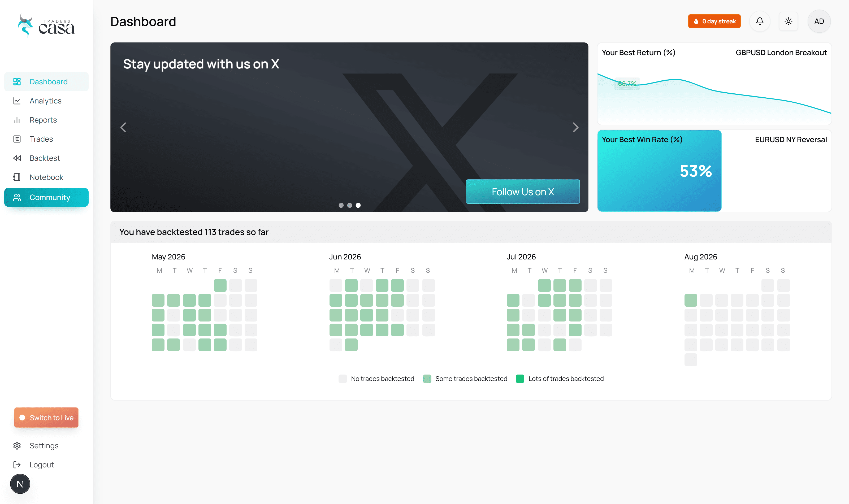The height and width of the screenshot is (504, 849).
Task: Click Switch to Live button
Action: tap(46, 418)
